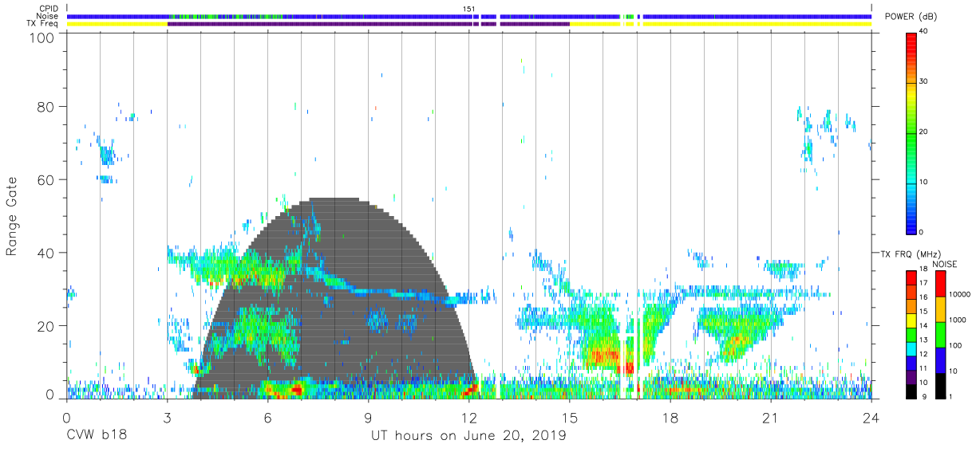This screenshot has height=452, width=980.
Task: Click the x-axis tick label '15'
Action: tap(569, 418)
